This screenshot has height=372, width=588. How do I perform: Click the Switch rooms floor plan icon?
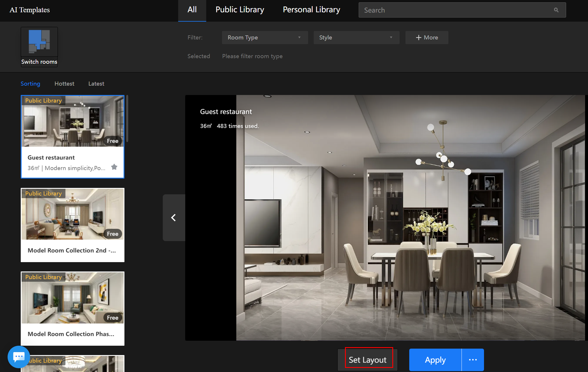[x=39, y=42]
